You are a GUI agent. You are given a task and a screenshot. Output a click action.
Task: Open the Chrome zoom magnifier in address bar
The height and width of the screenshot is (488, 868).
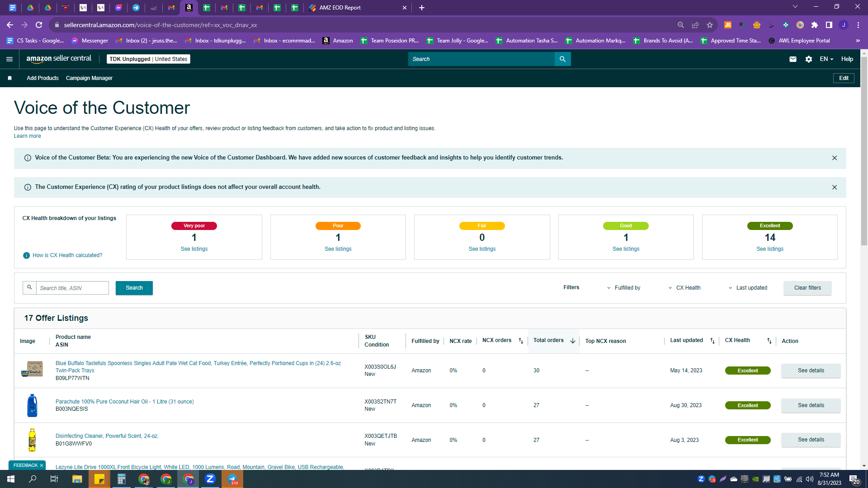pos(681,25)
